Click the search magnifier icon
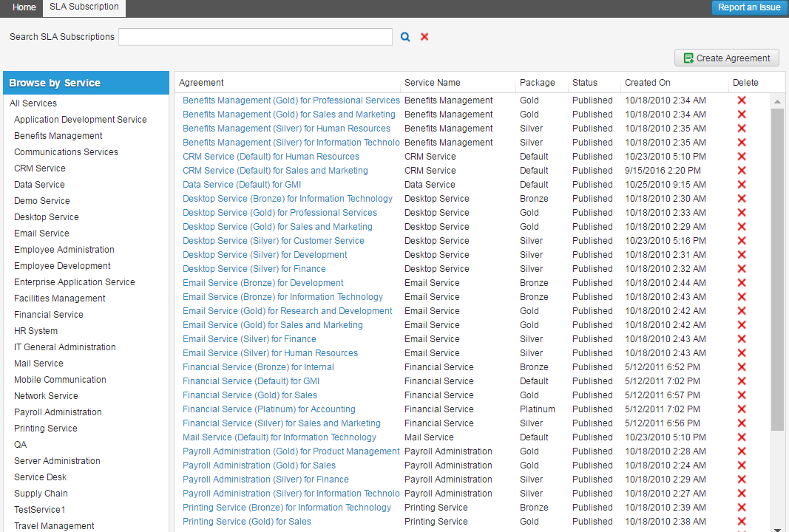 pyautogui.click(x=405, y=37)
